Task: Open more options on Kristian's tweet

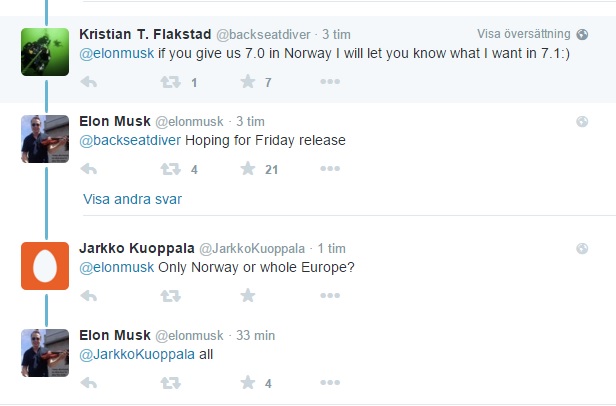Action: 330,82
